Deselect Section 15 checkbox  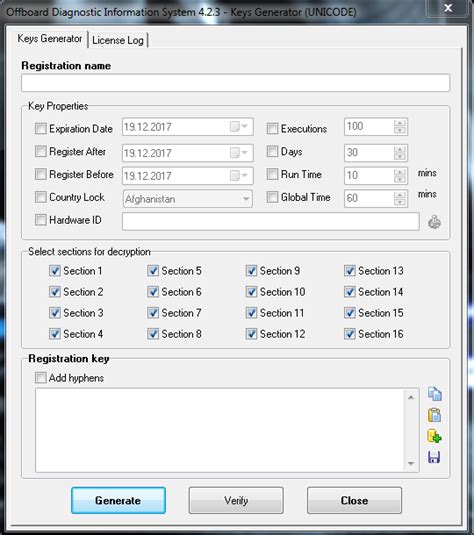[x=350, y=313]
